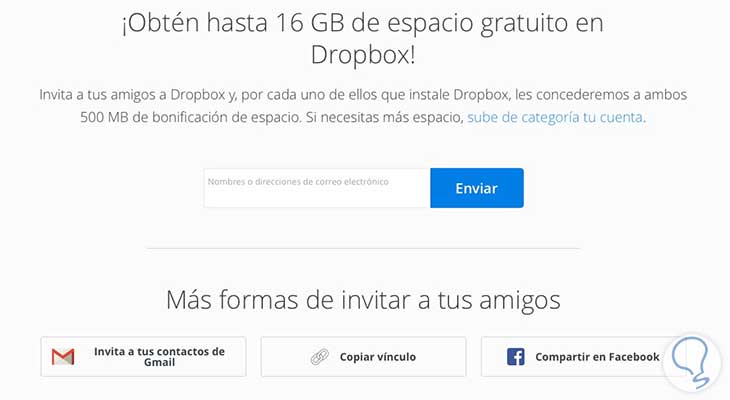Viewport: 730px width, 400px height.
Task: Click the blue Facebook logo icon
Action: pos(515,357)
